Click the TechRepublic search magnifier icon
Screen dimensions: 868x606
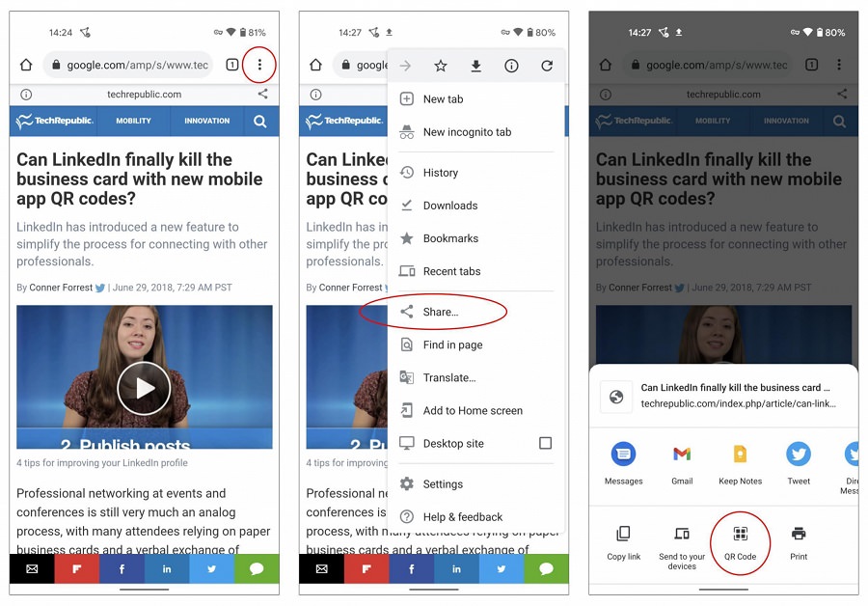(x=259, y=121)
